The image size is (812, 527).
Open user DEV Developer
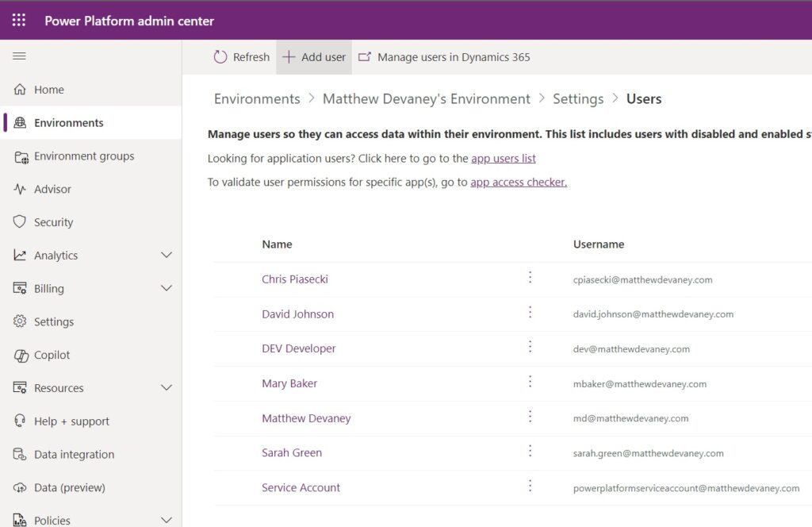tap(299, 348)
